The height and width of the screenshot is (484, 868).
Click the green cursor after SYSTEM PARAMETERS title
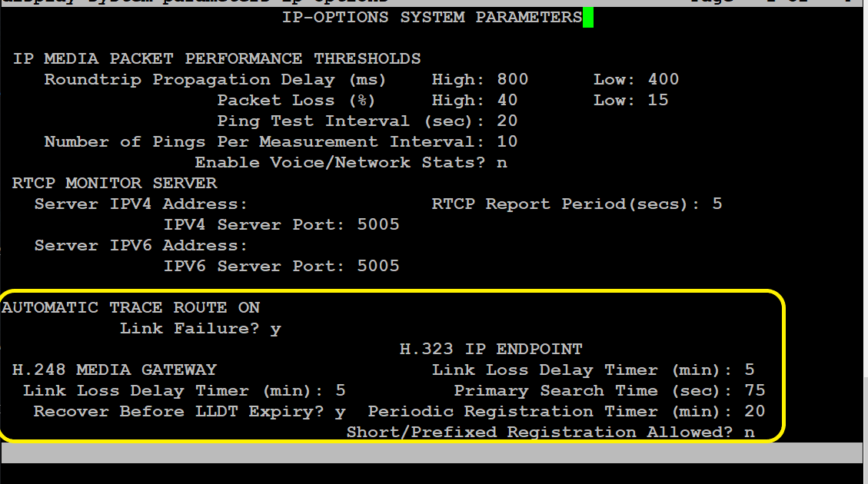[588, 17]
